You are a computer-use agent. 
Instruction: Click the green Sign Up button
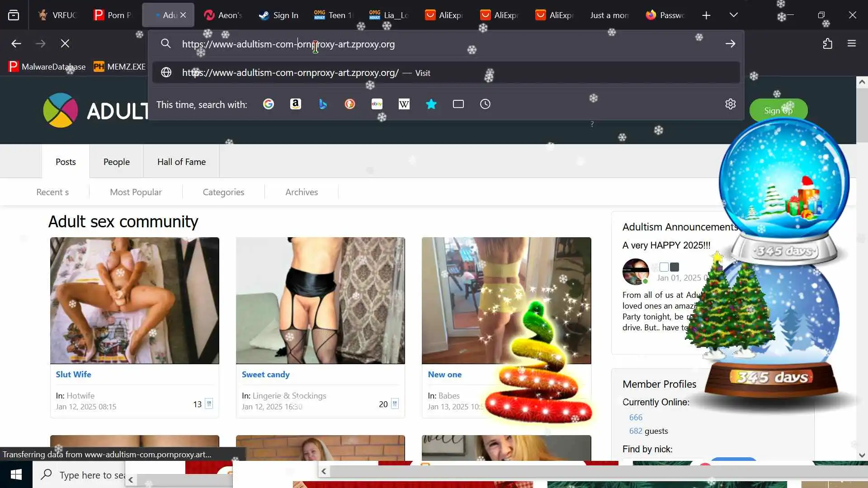[x=778, y=110]
